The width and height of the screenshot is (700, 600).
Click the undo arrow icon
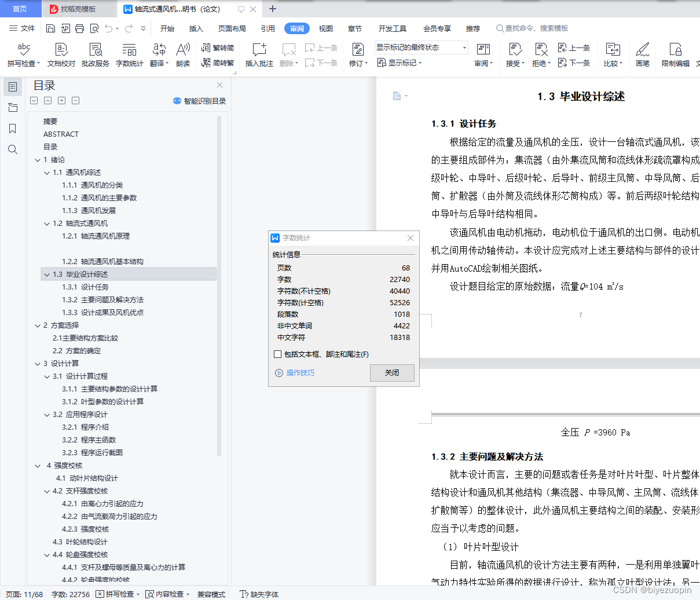tap(109, 28)
